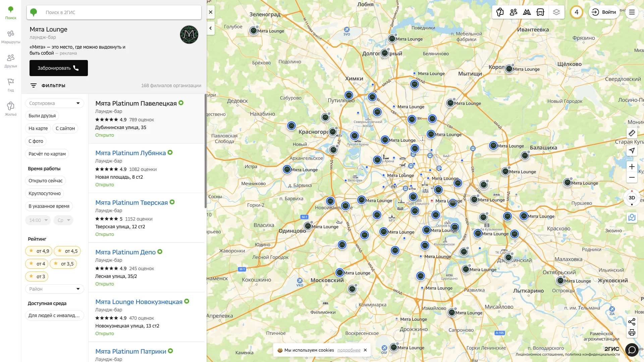The width and height of the screenshot is (644, 362).
Task: Click the print map icon
Action: 632,333
